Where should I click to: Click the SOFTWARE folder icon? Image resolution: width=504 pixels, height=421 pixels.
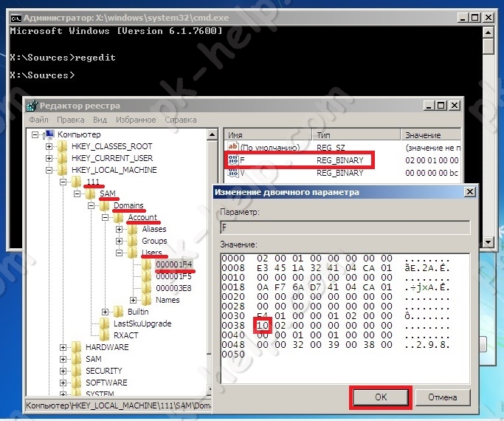[77, 383]
